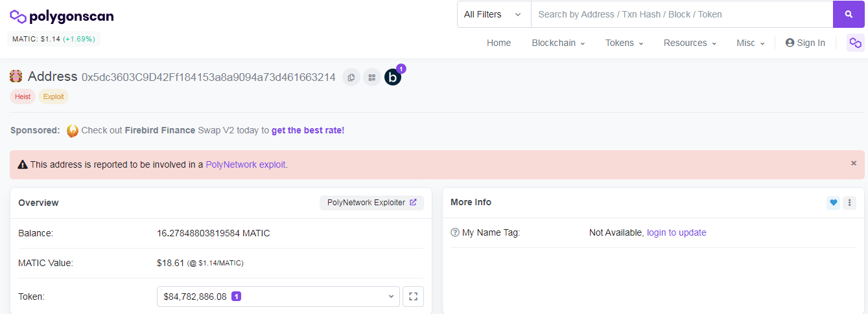Click the polygonscan logo
This screenshot has width=868, height=314.
click(62, 17)
